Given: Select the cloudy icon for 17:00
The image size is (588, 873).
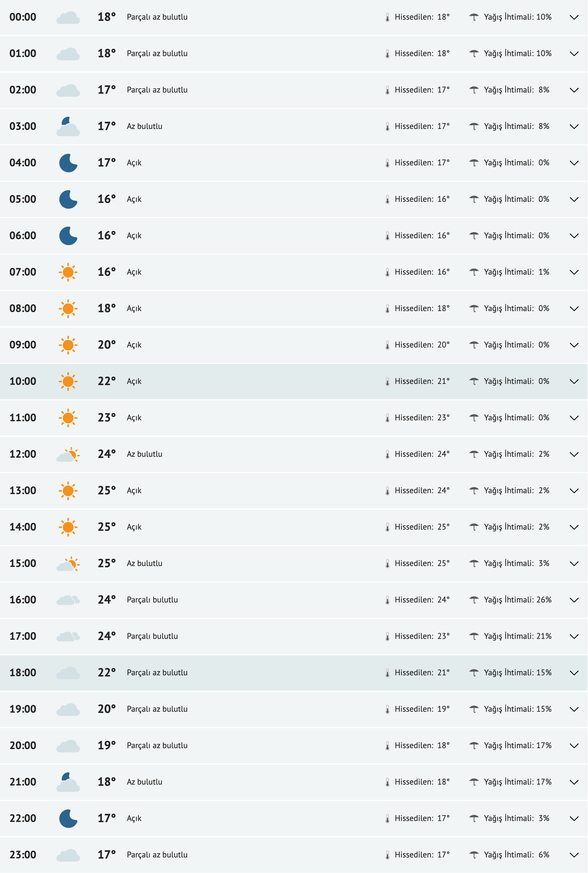Looking at the screenshot, I should click(x=69, y=636).
